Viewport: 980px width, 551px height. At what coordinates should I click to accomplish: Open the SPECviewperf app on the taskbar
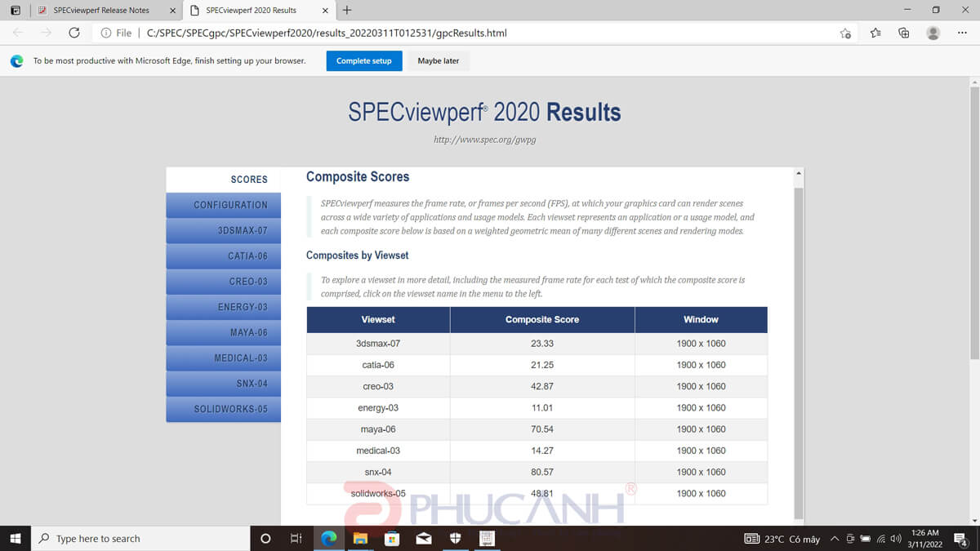click(487, 539)
